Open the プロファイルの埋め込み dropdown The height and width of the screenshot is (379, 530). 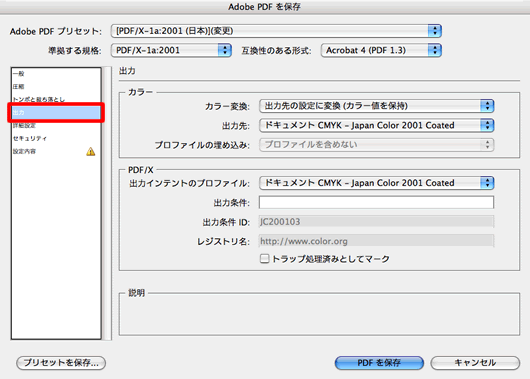pyautogui.click(x=377, y=145)
